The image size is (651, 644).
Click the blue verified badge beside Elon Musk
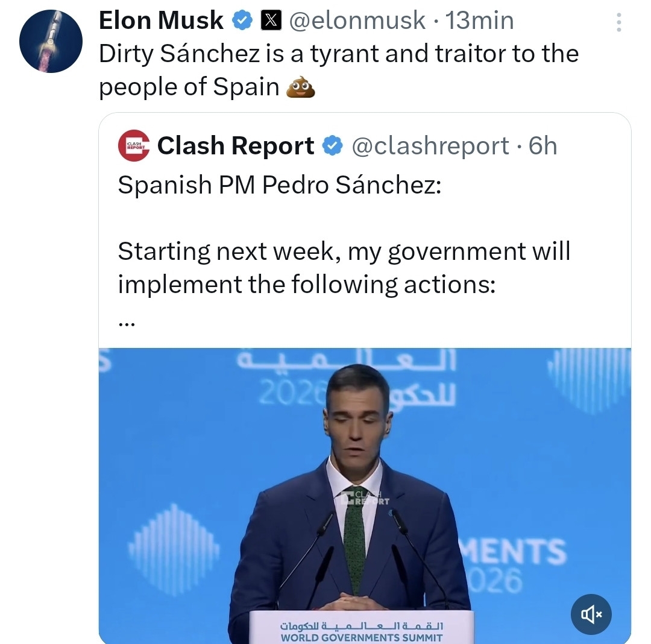pos(242,21)
